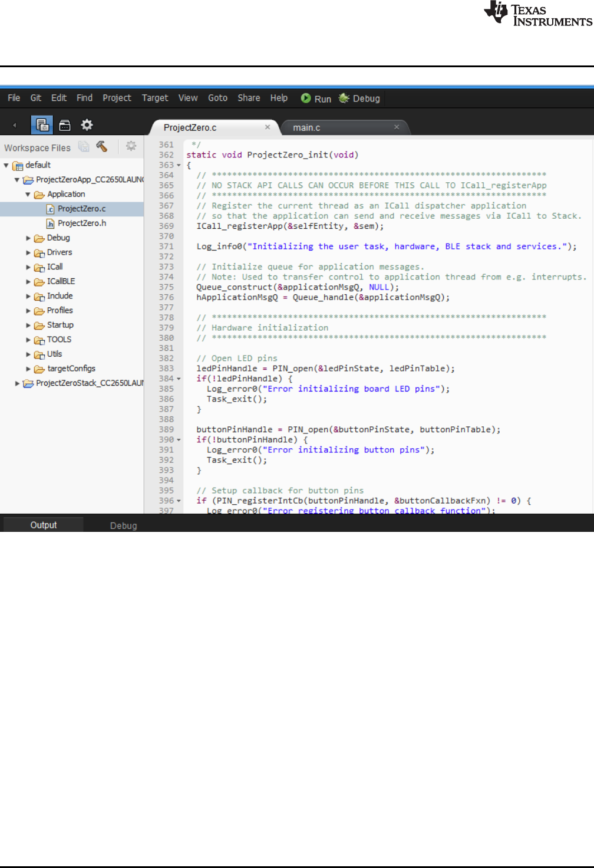Open the workspace files panel icon
Screen dimensions: 594x868
pos(42,125)
